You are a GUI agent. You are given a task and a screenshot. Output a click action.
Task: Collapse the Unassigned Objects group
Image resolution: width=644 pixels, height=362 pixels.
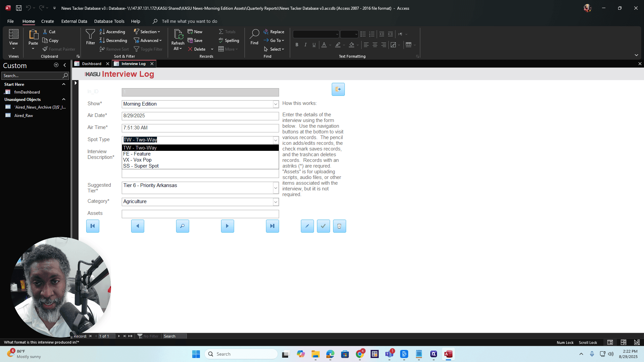coord(64,100)
